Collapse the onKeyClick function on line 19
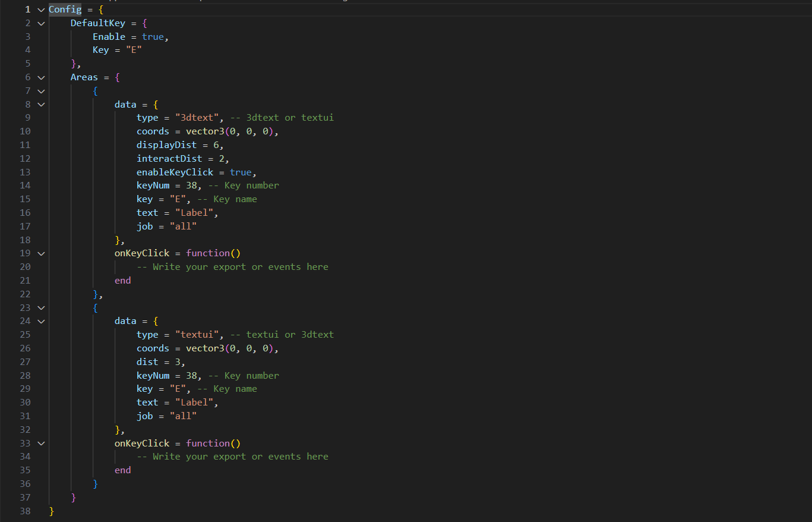Screen dimensions: 812x522 pyautogui.click(x=40, y=253)
